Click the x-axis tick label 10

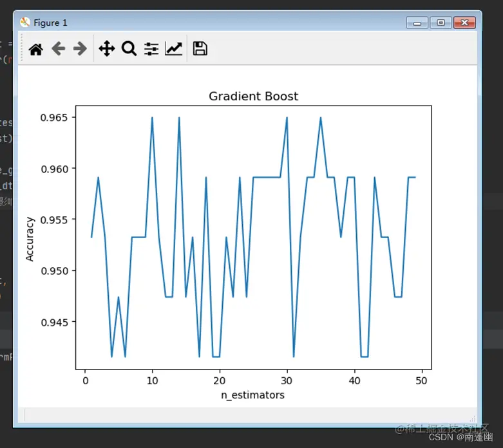click(x=153, y=380)
